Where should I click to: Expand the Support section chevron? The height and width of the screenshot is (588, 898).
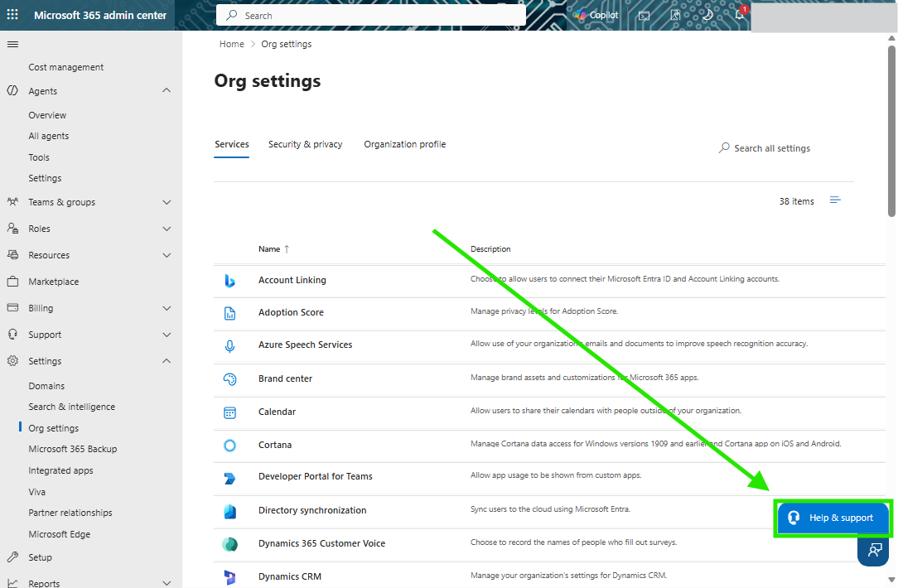pyautogui.click(x=167, y=335)
